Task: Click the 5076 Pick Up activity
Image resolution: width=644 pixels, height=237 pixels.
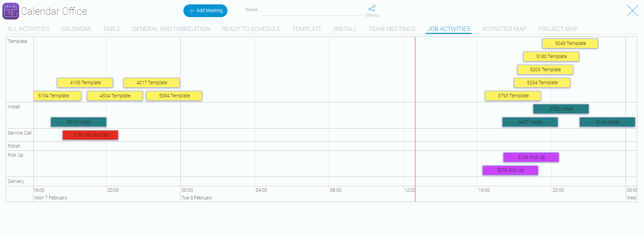Action: coord(510,170)
